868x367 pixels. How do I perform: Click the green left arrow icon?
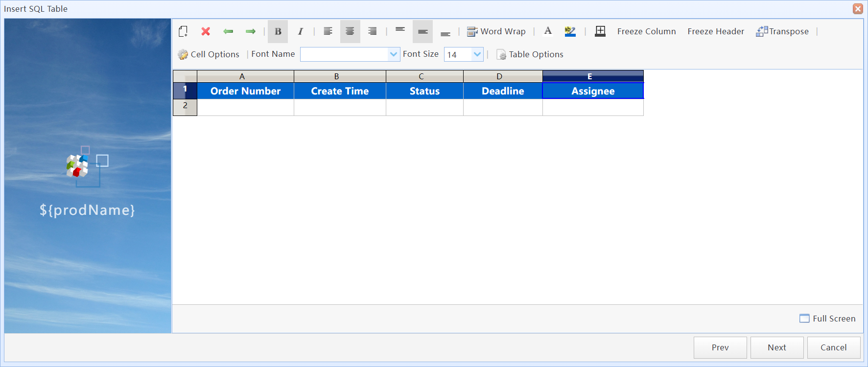228,31
